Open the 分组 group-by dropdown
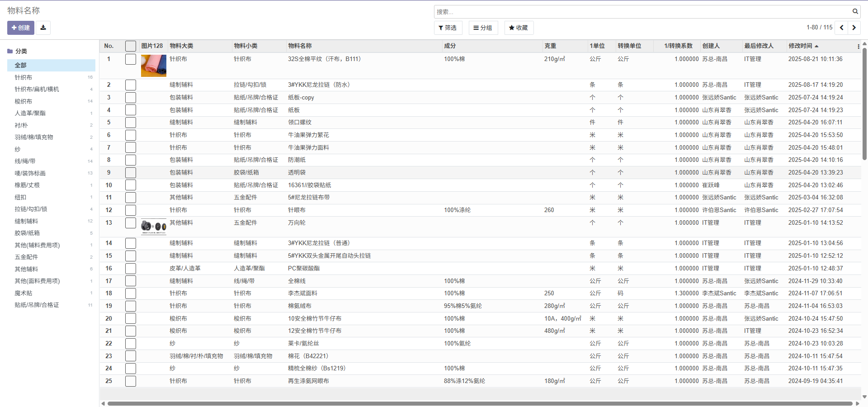Image resolution: width=868 pixels, height=407 pixels. [x=483, y=28]
